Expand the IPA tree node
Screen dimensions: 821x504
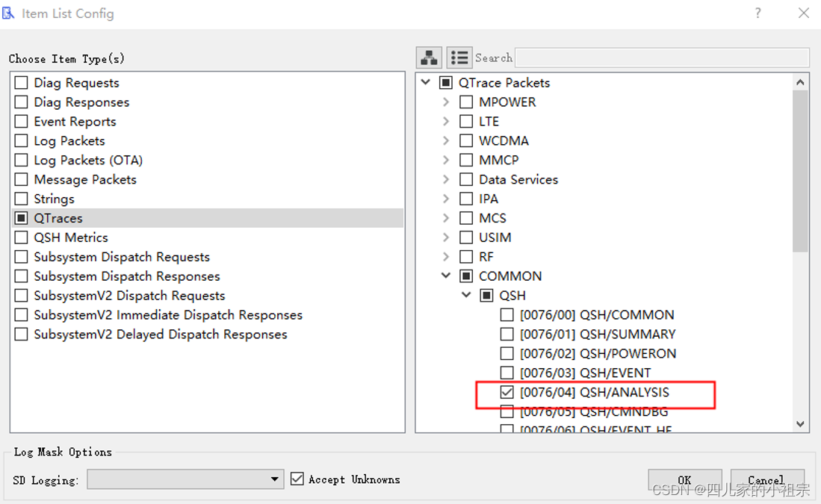pos(446,199)
